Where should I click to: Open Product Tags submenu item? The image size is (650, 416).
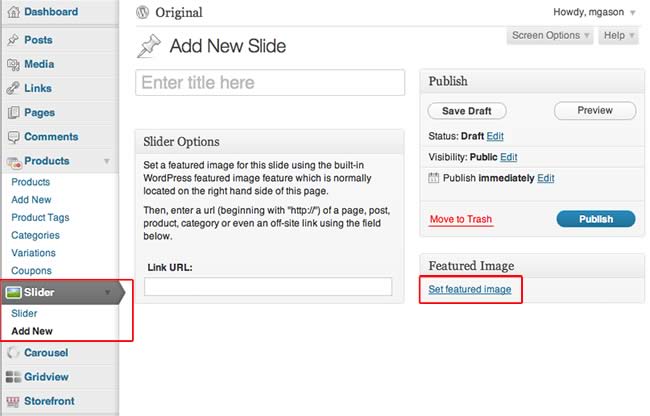(40, 218)
